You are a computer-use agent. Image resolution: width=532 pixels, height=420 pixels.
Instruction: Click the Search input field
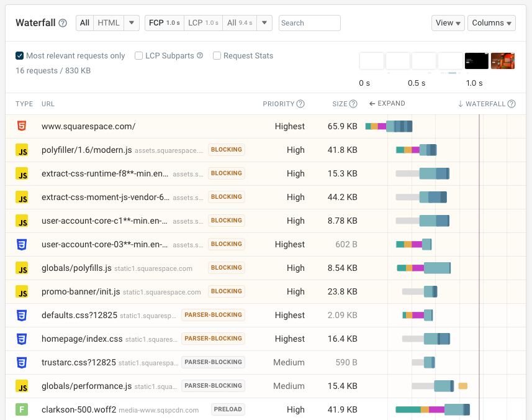[309, 23]
